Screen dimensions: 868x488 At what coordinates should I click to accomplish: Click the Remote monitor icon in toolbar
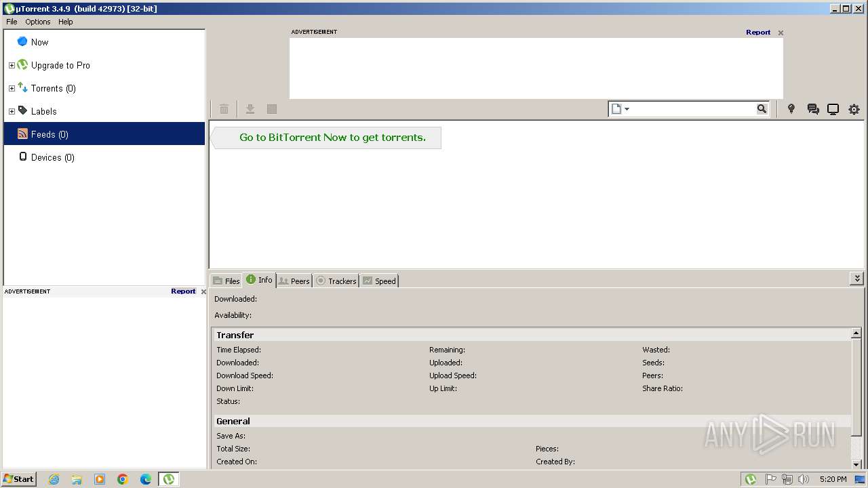(x=833, y=109)
